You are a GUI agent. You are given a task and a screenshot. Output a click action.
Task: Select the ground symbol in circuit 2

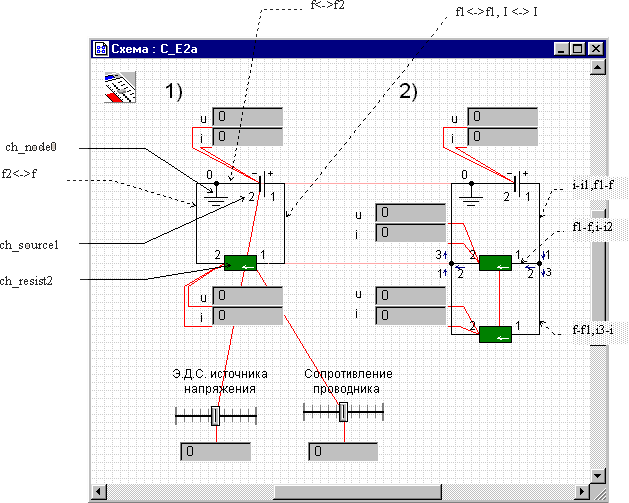point(471,199)
